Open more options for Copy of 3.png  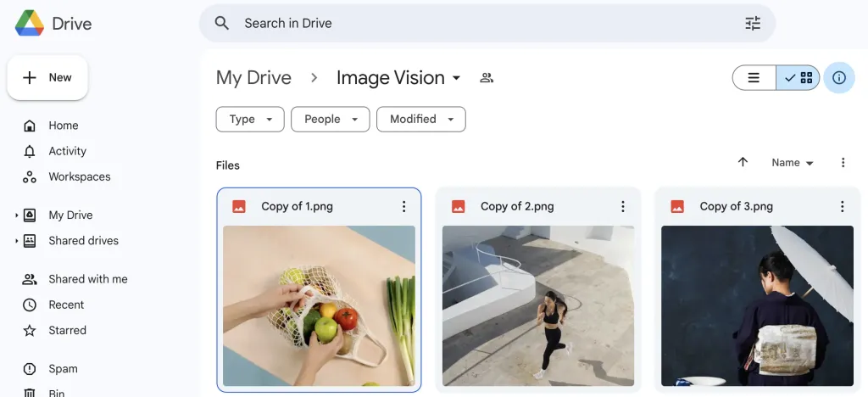842,207
